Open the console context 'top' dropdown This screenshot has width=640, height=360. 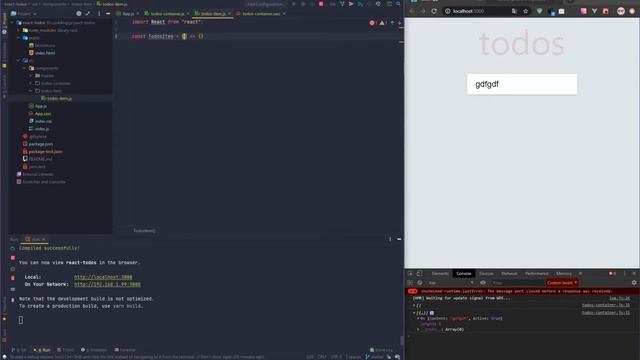[451, 282]
